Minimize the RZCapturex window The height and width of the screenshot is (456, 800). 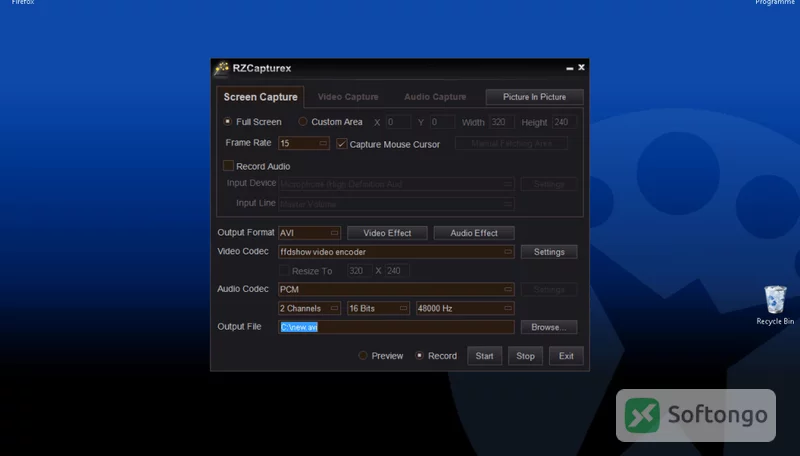click(569, 68)
